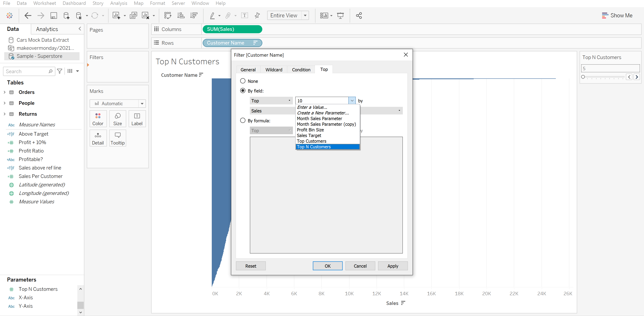Choose Top N Customers from dropdown list
The width and height of the screenshot is (644, 316).
click(x=328, y=147)
